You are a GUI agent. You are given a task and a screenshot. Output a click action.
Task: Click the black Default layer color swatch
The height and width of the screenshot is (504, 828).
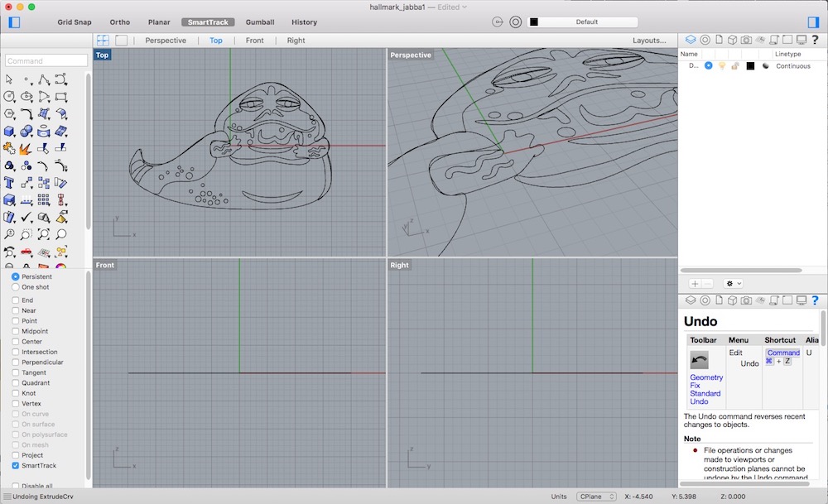click(x=750, y=65)
